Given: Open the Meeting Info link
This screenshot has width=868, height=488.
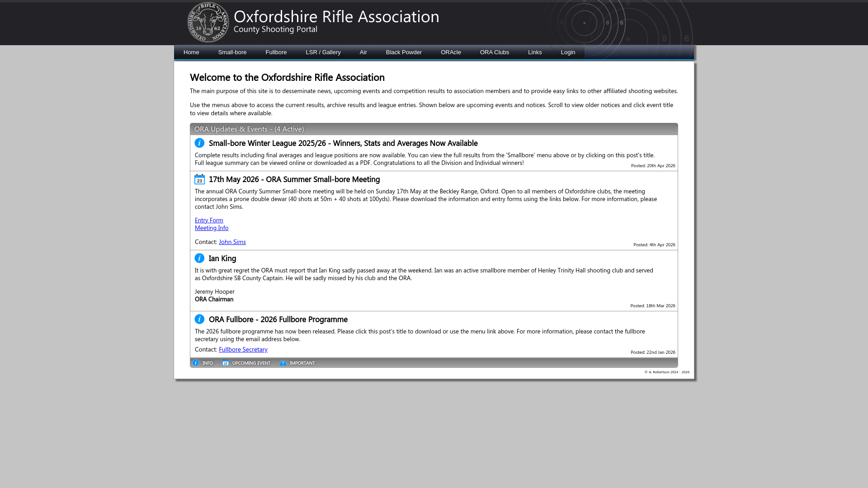Looking at the screenshot, I should point(212,228).
